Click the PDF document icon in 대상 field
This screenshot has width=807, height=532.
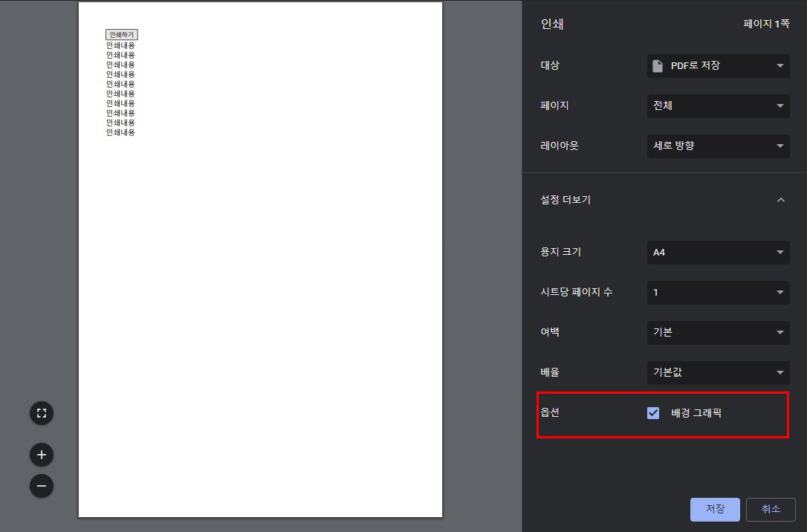658,66
